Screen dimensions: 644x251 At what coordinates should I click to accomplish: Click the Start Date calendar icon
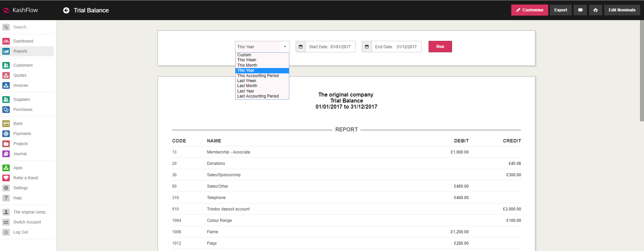pos(301,47)
